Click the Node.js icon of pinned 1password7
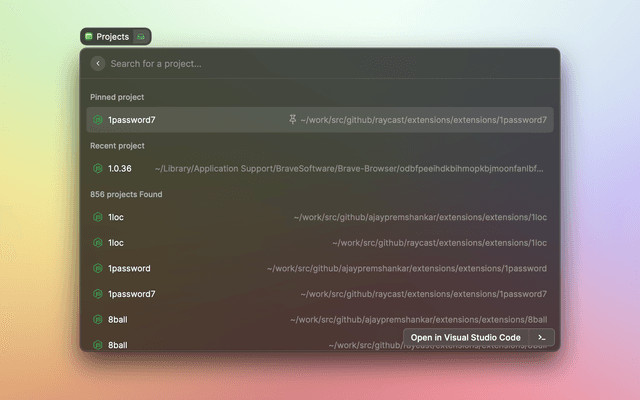The width and height of the screenshot is (640, 400). point(98,120)
